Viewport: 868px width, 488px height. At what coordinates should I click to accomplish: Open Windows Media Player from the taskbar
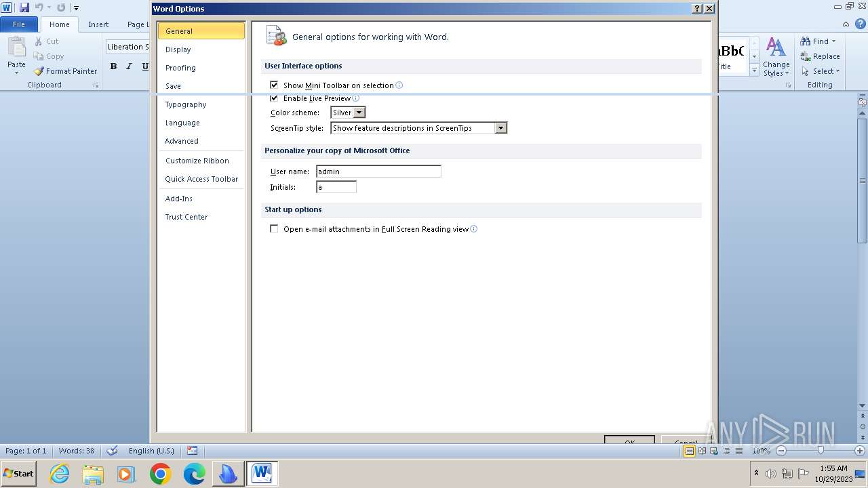pos(127,474)
